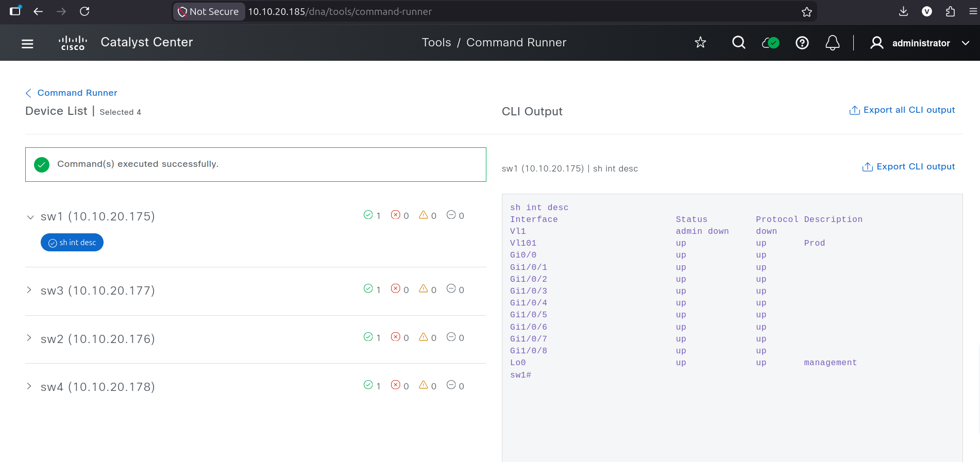Click sw2 failed count red X icon
This screenshot has width=980, height=462.
pos(396,337)
